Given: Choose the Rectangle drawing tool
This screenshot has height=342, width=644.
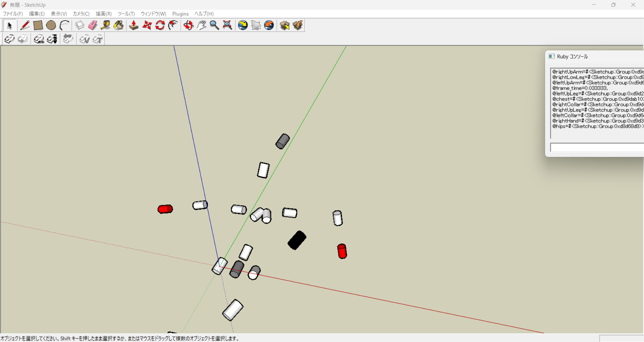Looking at the screenshot, I should coord(38,25).
